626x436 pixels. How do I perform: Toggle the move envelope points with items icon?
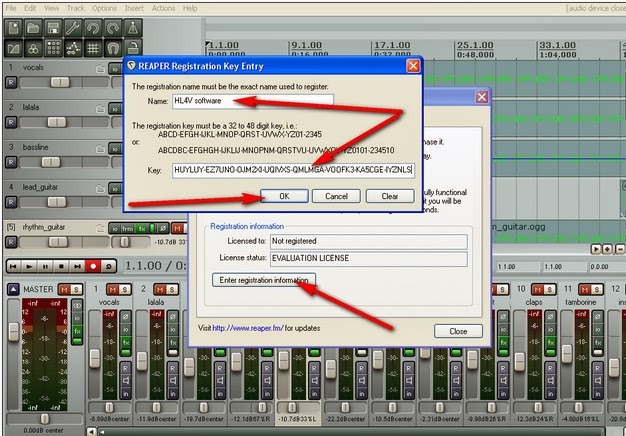[x=73, y=48]
